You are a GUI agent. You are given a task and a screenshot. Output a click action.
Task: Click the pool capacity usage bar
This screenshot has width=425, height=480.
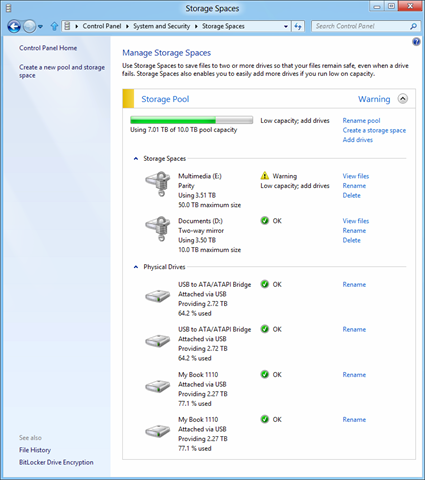pyautogui.click(x=191, y=120)
